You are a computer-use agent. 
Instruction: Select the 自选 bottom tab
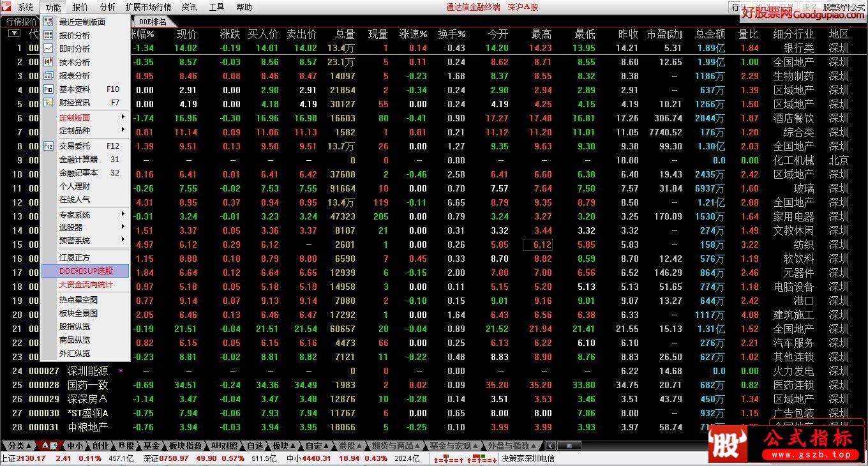click(x=255, y=446)
